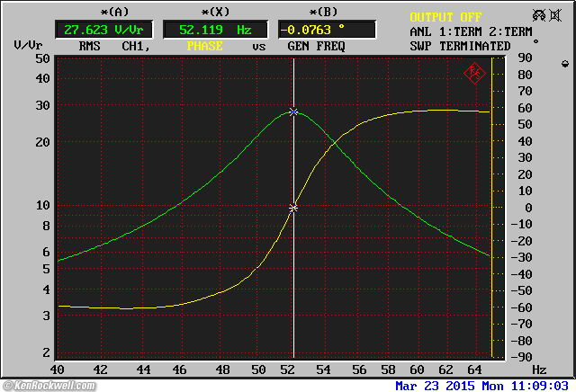Click the 90 value on the phase axis

(525, 58)
